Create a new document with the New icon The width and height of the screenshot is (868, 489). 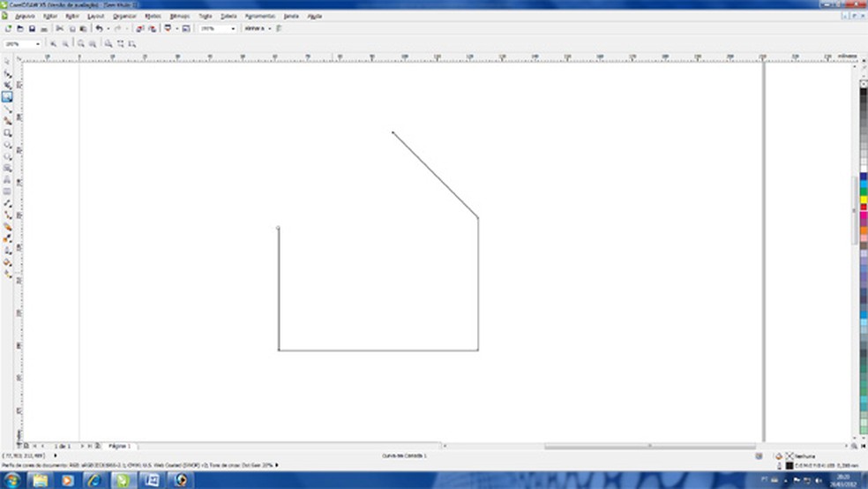8,28
